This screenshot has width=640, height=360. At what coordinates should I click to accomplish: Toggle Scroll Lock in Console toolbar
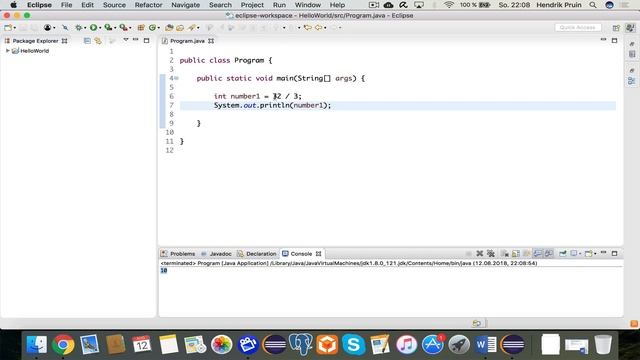tap(516, 253)
